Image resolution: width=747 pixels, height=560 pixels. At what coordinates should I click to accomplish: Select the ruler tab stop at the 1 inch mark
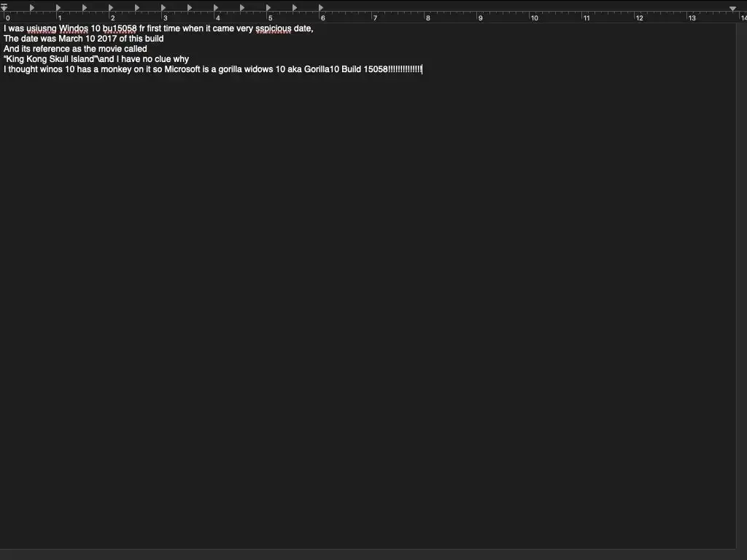pos(58,7)
